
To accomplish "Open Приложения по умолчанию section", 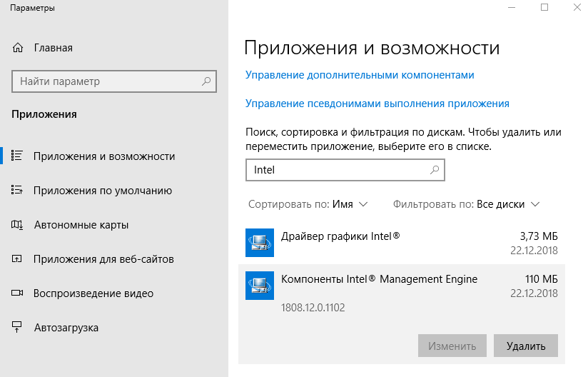I will coord(103,191).
